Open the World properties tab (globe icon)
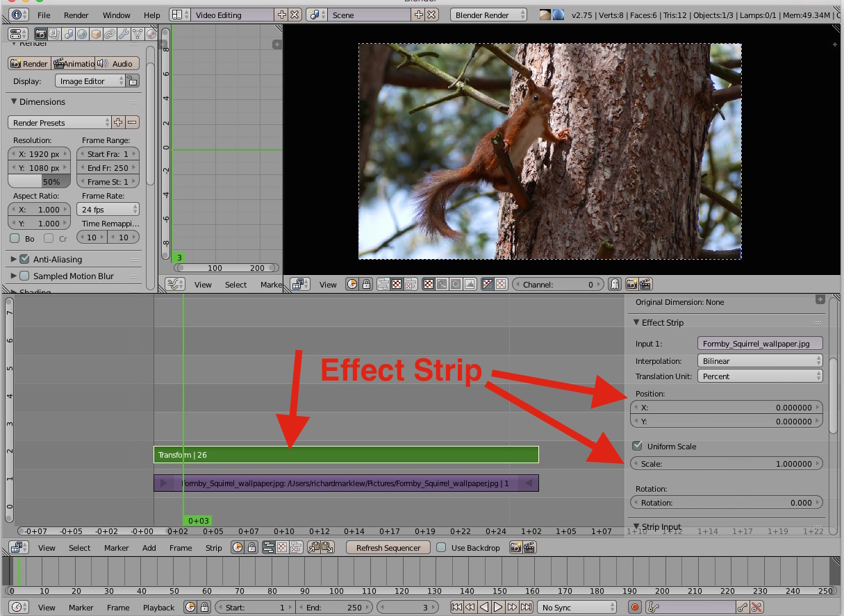Viewport: 844px width, 616px height. coord(82,33)
